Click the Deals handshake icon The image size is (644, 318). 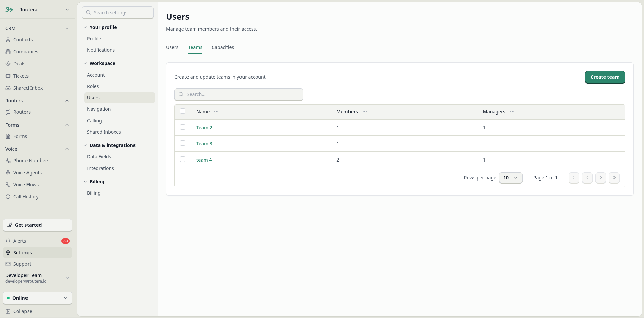pos(8,64)
